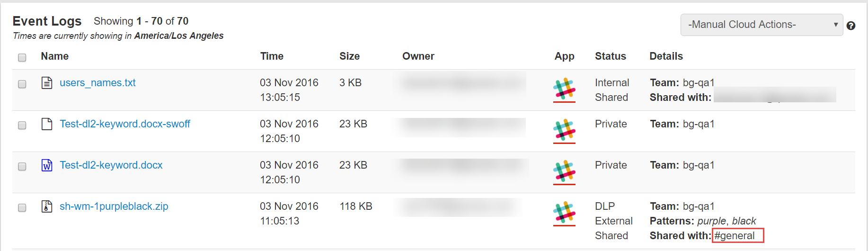
Task: Click the Slack icon for sh-wm-1purpleblack.zip row
Action: tap(564, 212)
